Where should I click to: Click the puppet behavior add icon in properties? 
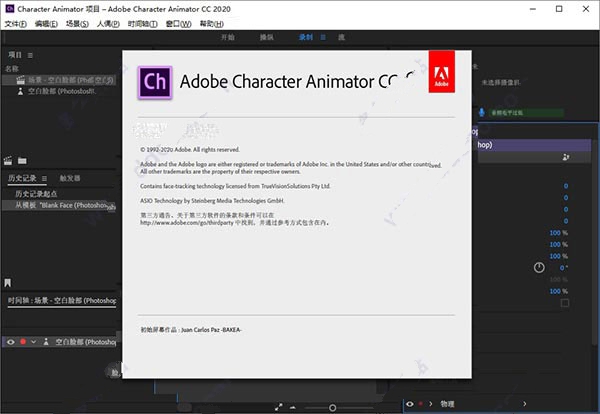566,157
